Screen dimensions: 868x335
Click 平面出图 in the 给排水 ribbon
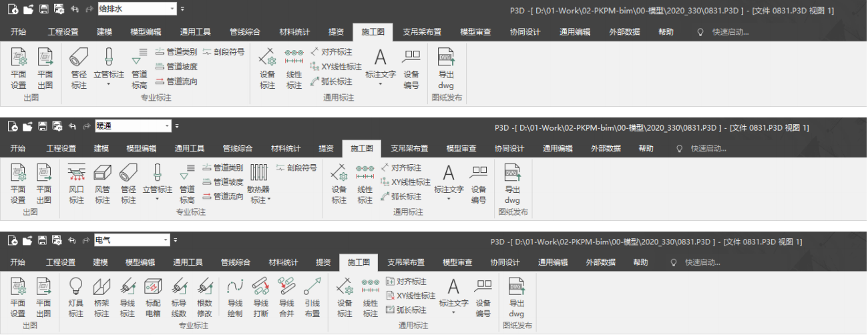click(x=45, y=69)
